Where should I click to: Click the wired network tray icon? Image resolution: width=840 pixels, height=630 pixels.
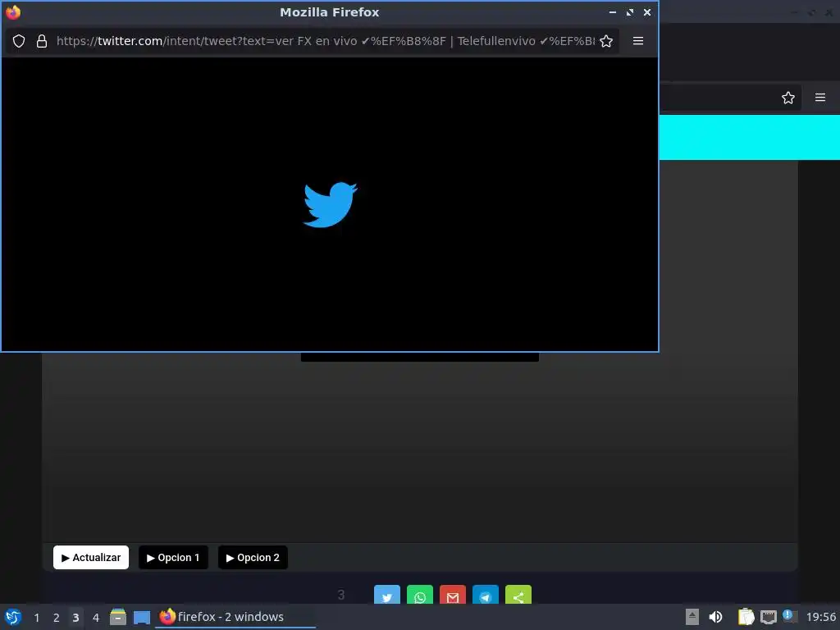(x=769, y=617)
